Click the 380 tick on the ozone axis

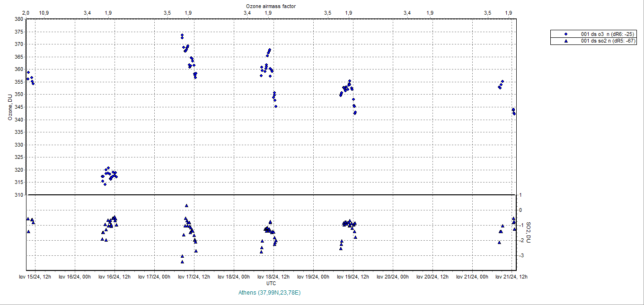[x=19, y=19]
